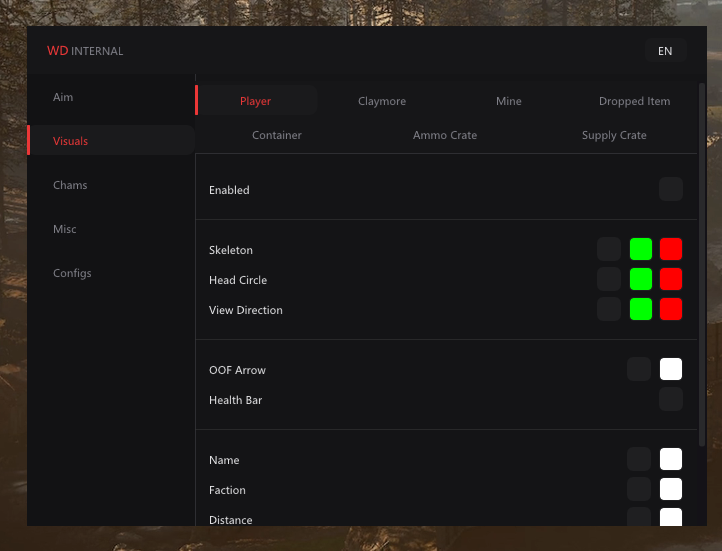Open Name white color swatch
Image resolution: width=722 pixels, height=551 pixels.
(x=670, y=459)
